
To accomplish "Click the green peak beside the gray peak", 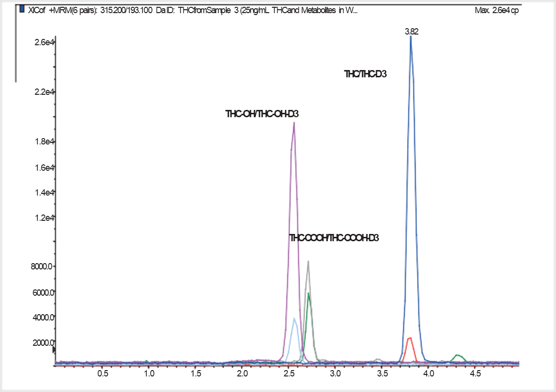I will (x=308, y=295).
